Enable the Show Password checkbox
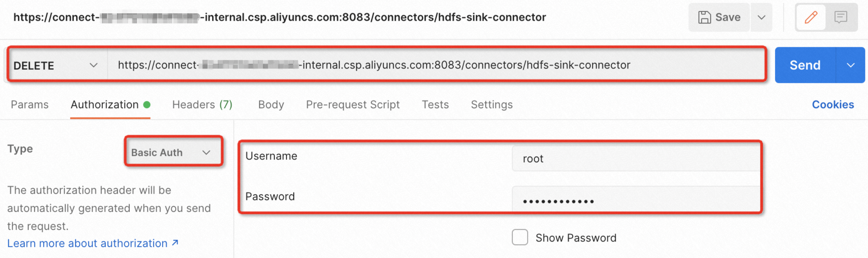The image size is (868, 258). point(520,237)
